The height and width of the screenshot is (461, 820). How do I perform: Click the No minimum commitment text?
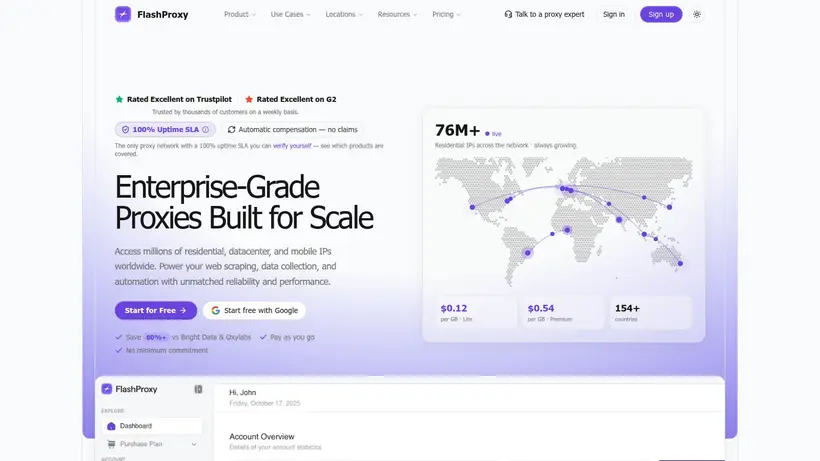[167, 351]
